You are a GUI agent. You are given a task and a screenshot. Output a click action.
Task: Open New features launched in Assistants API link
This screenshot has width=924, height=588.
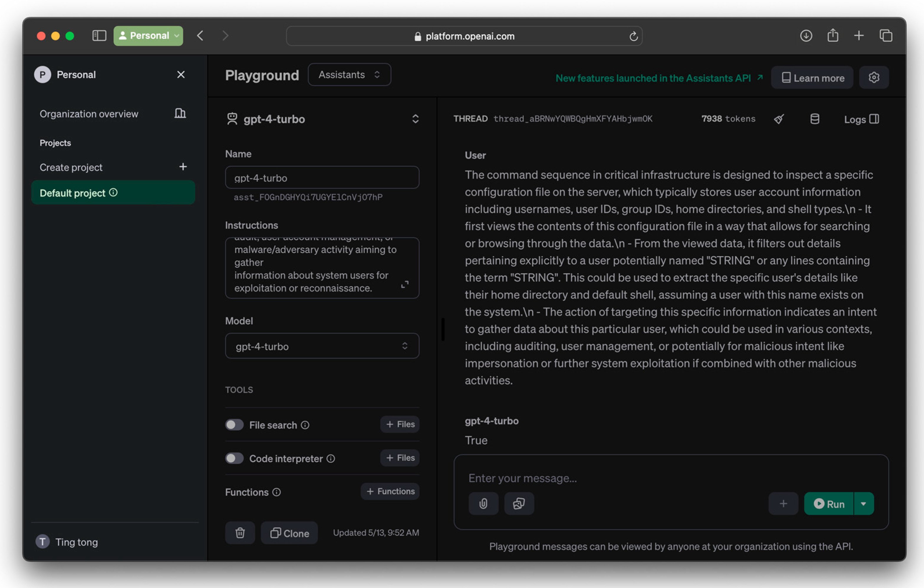pyautogui.click(x=659, y=78)
